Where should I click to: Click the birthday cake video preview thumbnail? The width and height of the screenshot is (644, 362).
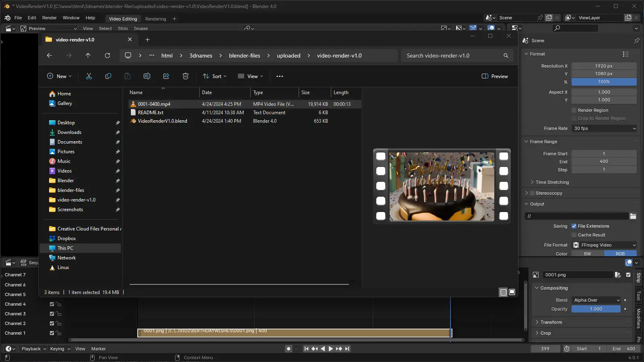click(442, 186)
